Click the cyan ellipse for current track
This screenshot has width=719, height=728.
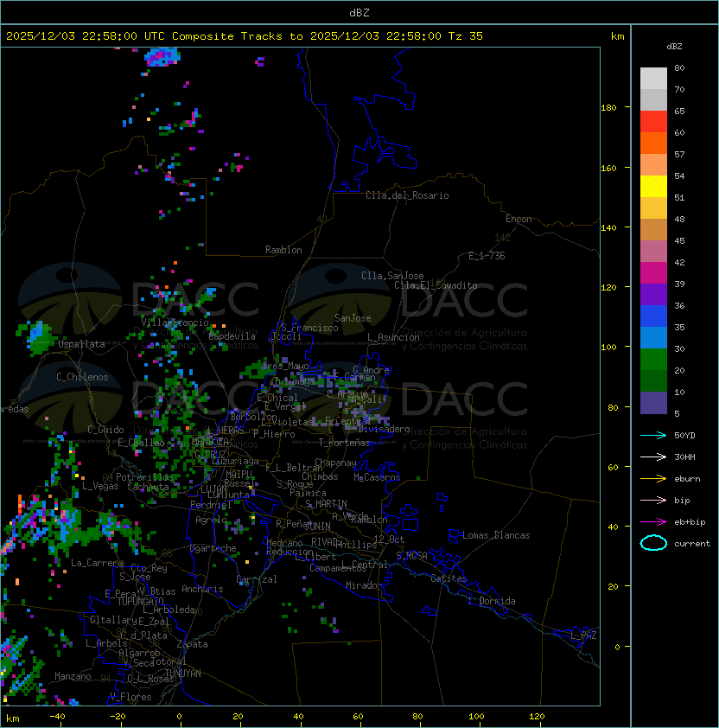pos(653,543)
